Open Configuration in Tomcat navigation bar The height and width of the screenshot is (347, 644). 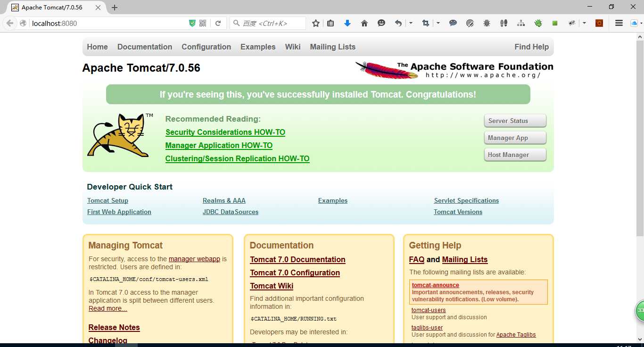coord(206,47)
